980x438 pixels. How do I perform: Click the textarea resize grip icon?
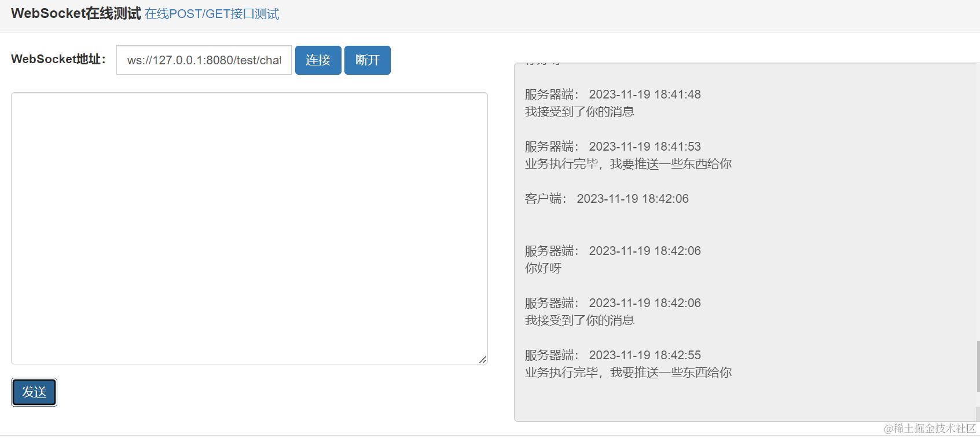pyautogui.click(x=483, y=360)
